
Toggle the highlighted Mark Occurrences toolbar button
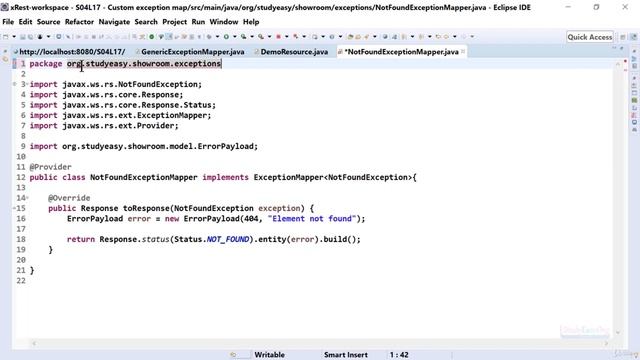(169, 37)
